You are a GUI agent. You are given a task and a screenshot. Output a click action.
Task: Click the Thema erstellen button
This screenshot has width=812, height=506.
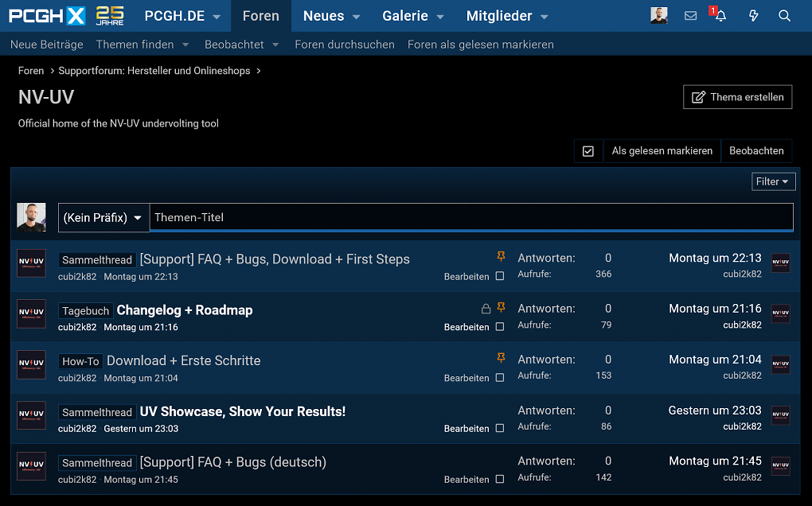click(737, 97)
